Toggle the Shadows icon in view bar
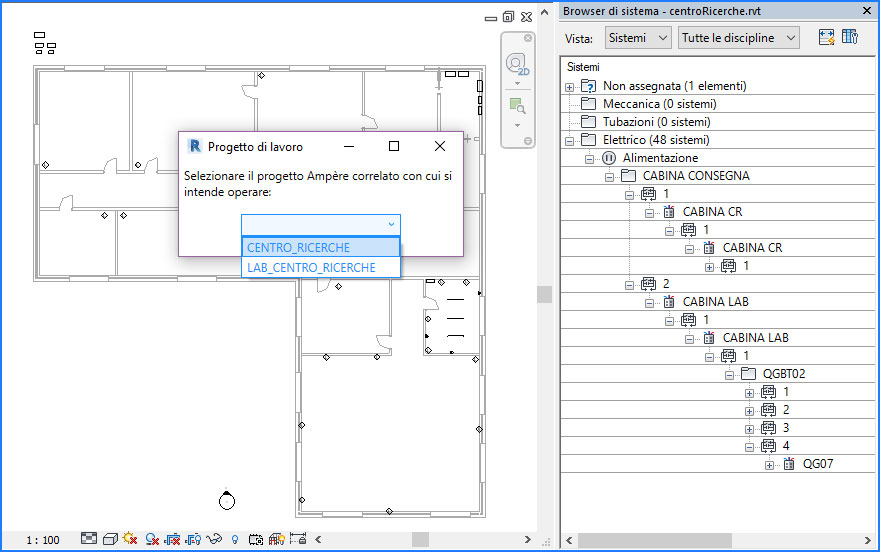880x552 pixels. click(152, 539)
